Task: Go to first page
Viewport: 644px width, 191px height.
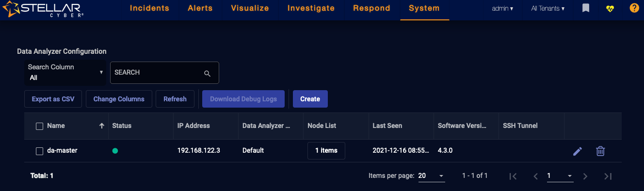Action: click(513, 176)
